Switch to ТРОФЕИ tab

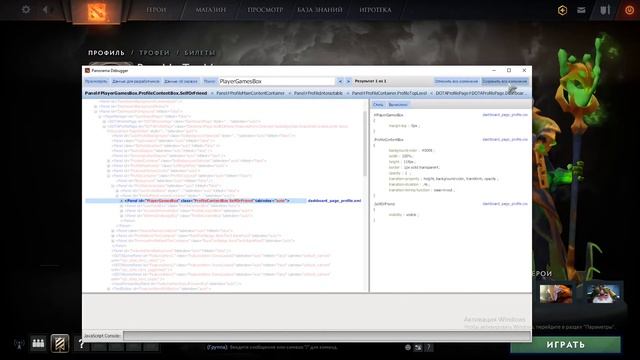[x=154, y=53]
